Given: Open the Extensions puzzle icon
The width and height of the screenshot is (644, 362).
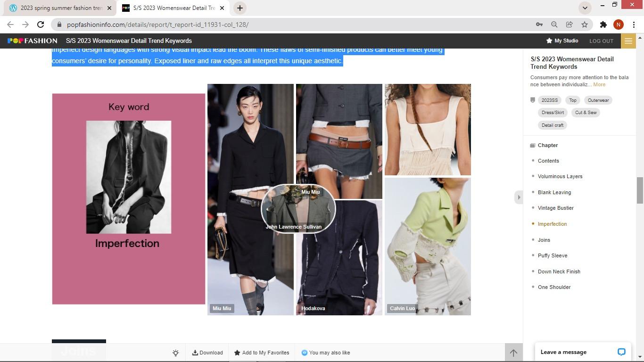Looking at the screenshot, I should (603, 25).
